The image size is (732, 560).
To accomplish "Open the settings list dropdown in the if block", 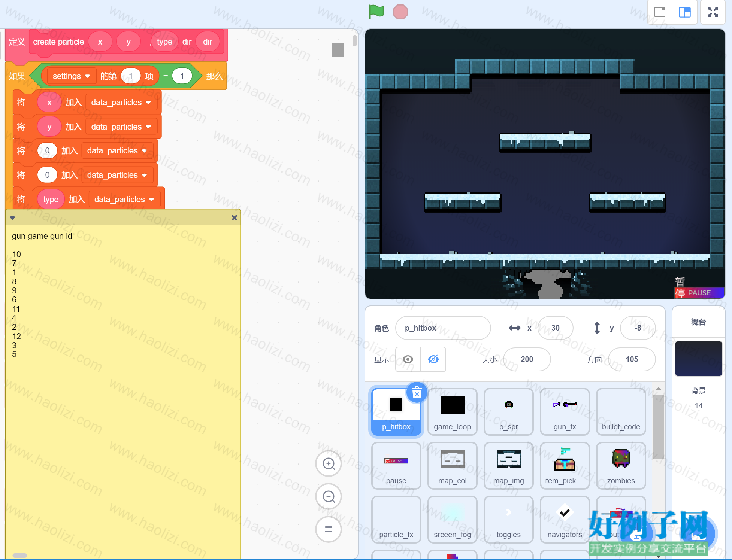I will tap(71, 76).
